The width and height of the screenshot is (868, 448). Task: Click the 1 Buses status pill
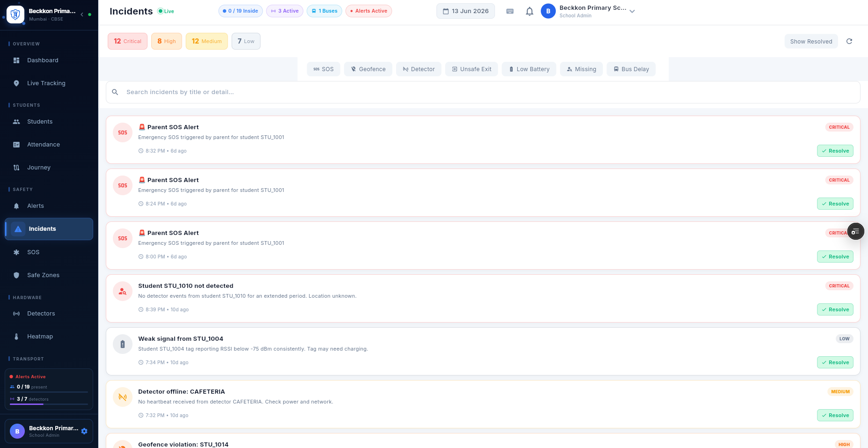point(324,11)
